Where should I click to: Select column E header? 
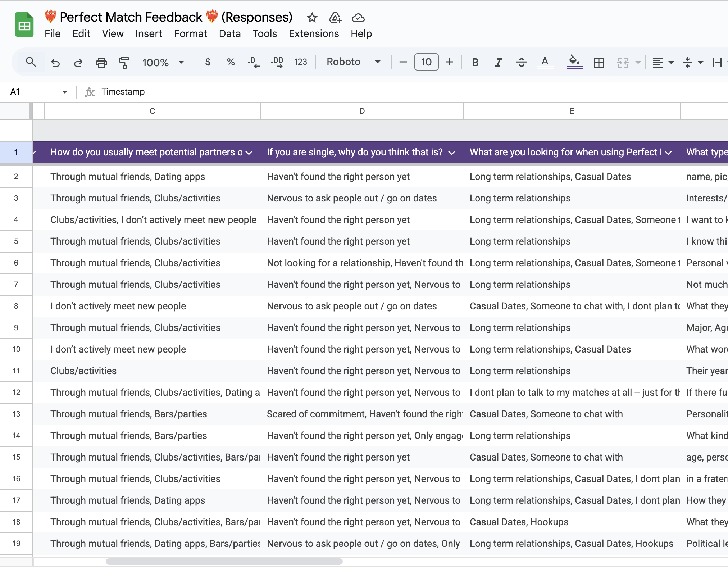[572, 111]
